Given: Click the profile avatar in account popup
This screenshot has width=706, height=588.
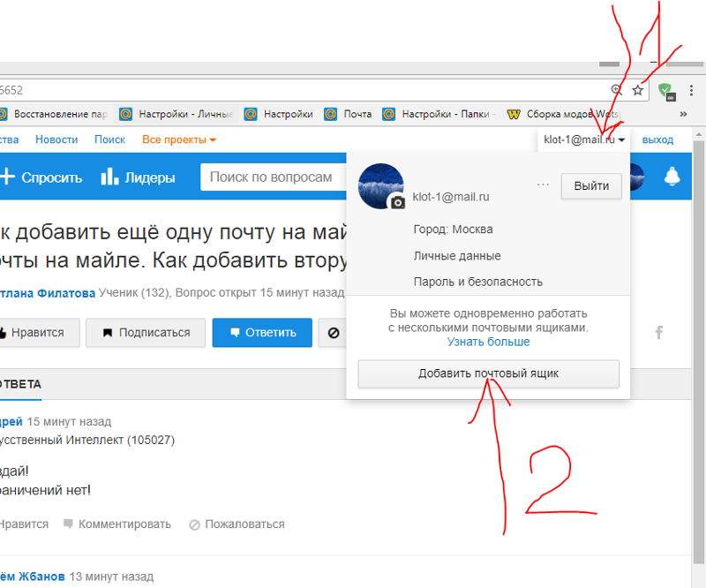Looking at the screenshot, I should [x=380, y=185].
